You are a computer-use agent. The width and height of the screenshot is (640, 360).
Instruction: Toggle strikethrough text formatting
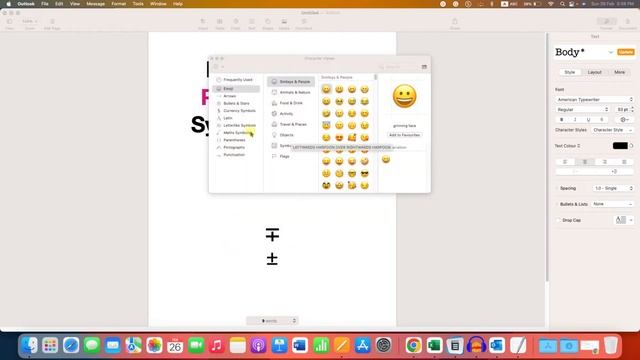pyautogui.click(x=602, y=120)
